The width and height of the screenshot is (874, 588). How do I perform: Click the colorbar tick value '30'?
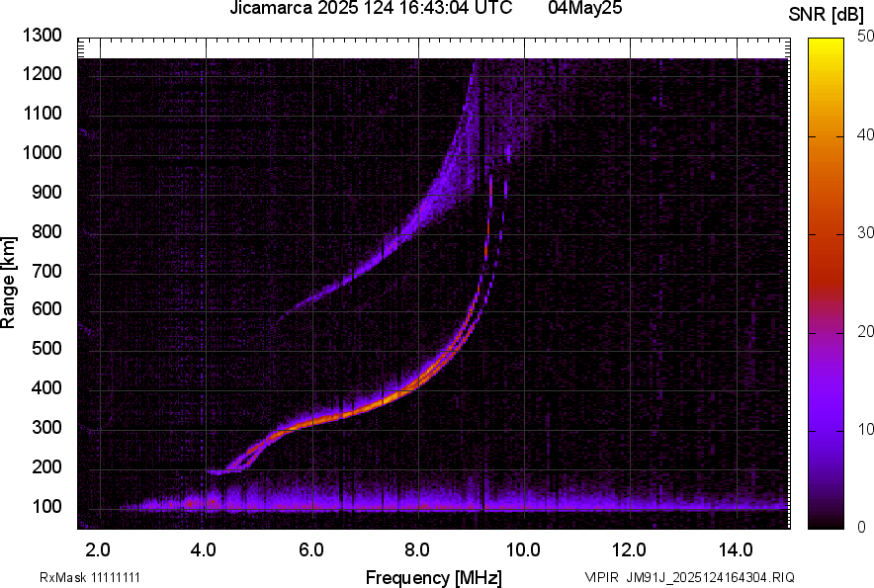click(865, 232)
